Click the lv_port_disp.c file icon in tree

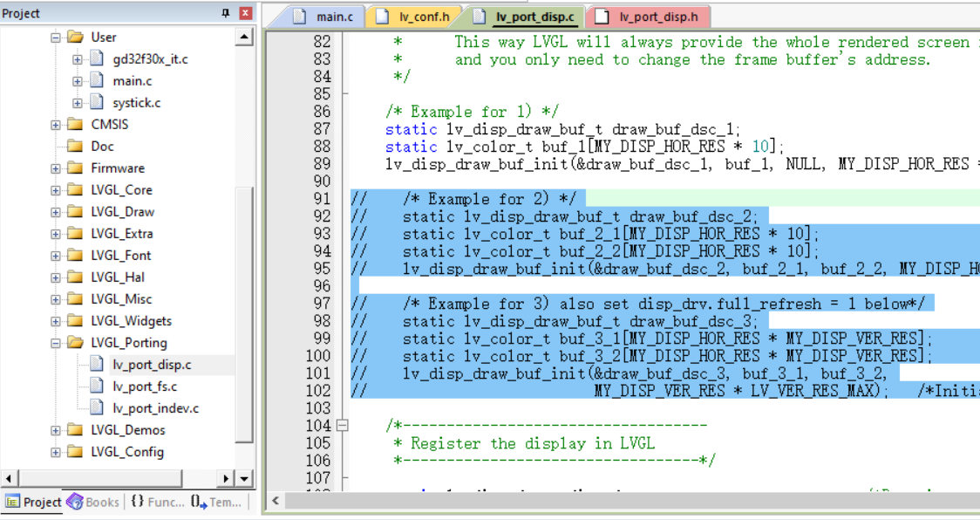(96, 364)
